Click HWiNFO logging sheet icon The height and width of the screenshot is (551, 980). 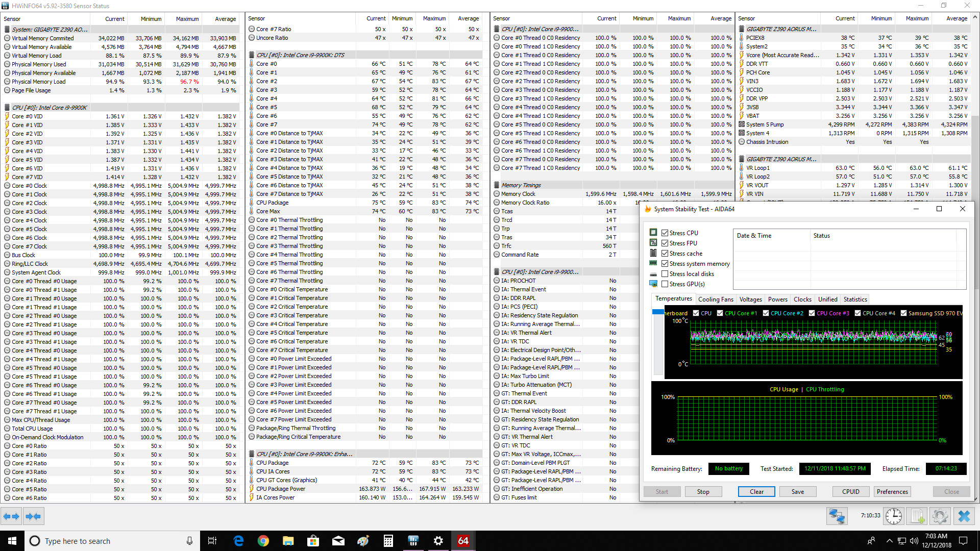[917, 516]
